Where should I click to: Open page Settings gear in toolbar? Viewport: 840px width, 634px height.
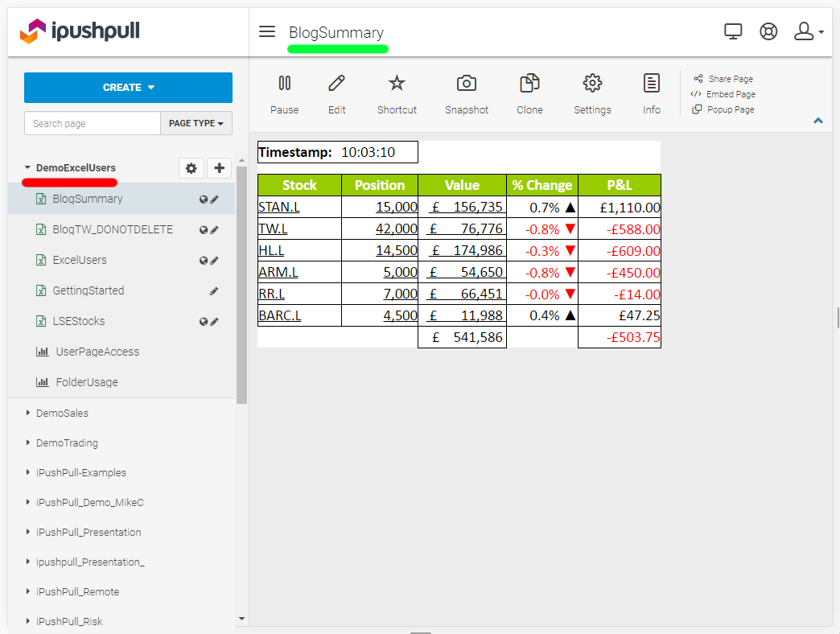tap(592, 84)
